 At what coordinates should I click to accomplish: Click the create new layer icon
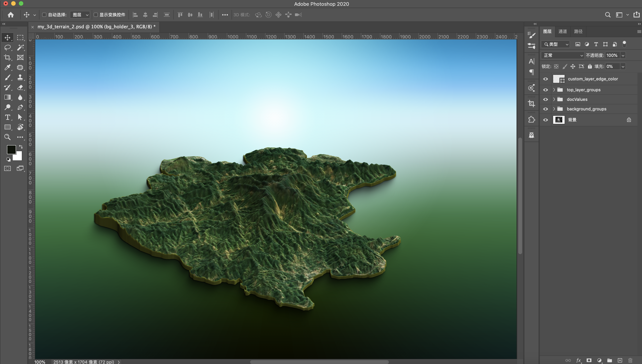(620, 360)
